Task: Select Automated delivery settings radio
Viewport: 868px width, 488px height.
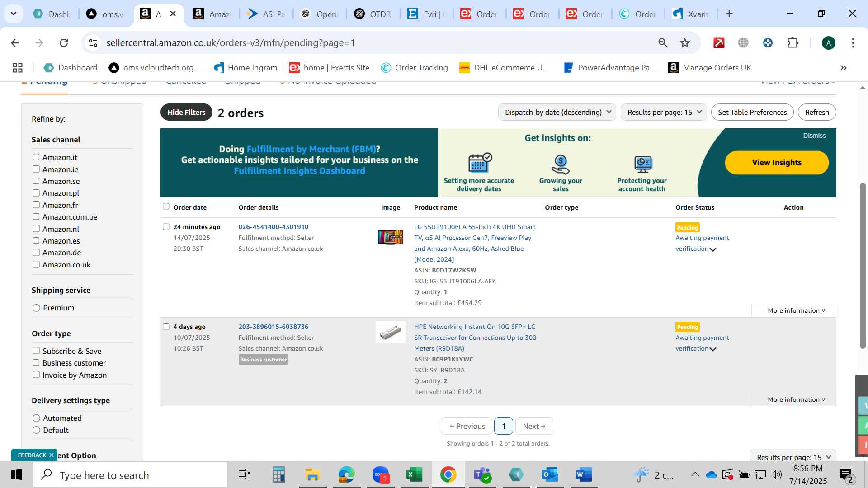Action: [37, 418]
